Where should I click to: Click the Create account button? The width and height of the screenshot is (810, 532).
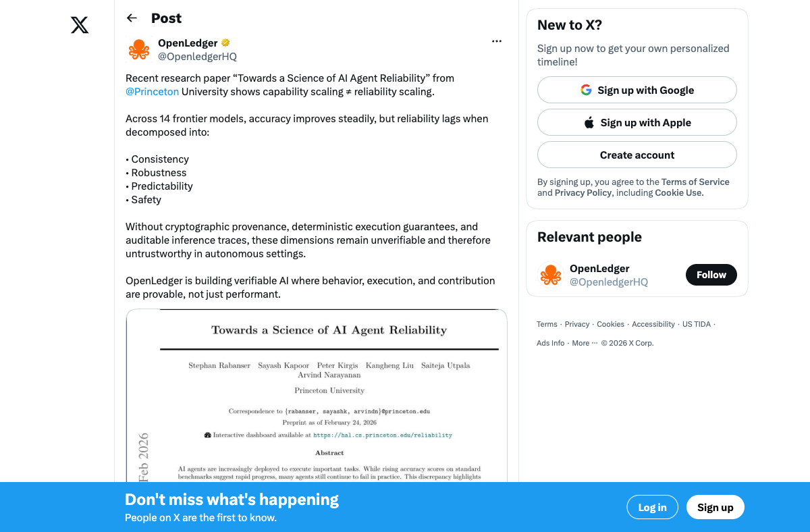[637, 155]
